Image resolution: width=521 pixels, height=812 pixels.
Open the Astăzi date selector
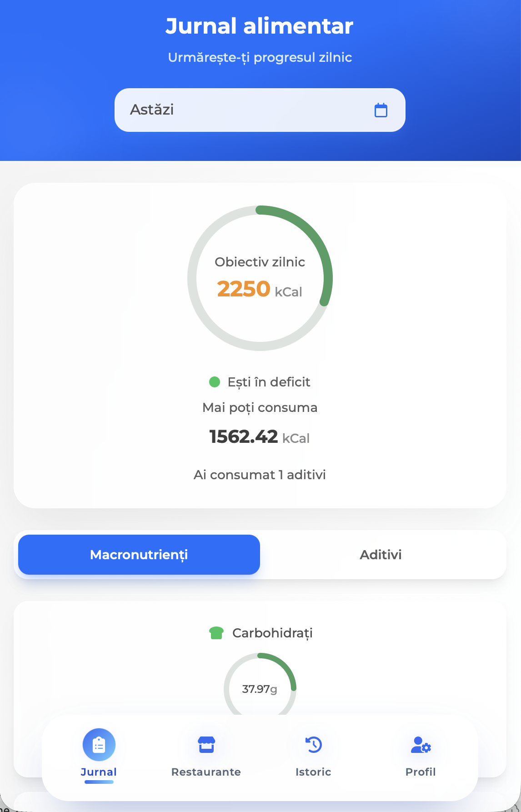pos(245,110)
